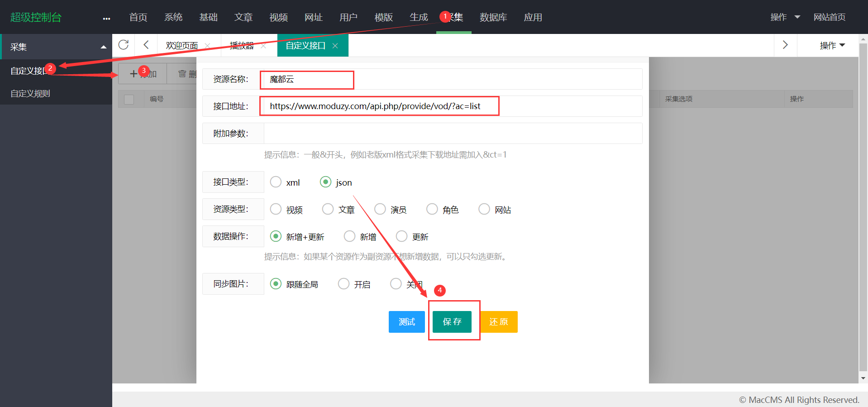Open the top-right 操作 dropdown

coord(785,17)
